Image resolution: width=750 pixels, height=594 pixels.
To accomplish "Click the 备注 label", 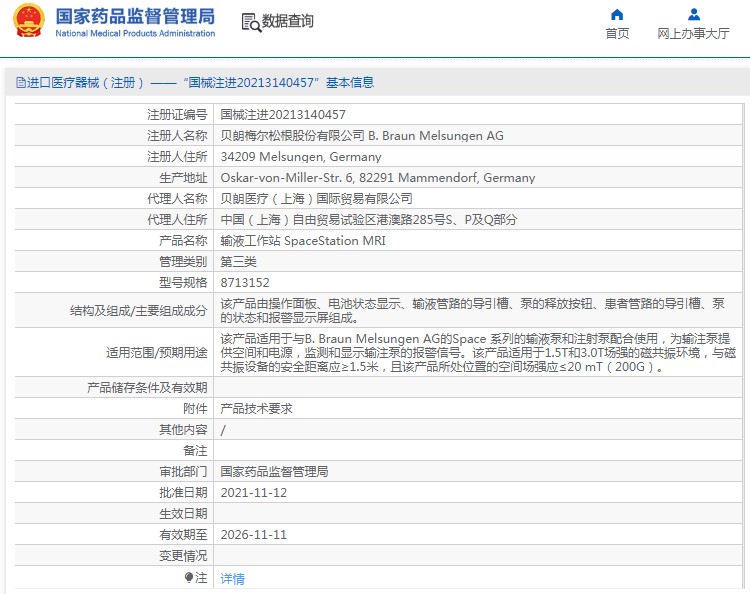I will coord(195,451).
